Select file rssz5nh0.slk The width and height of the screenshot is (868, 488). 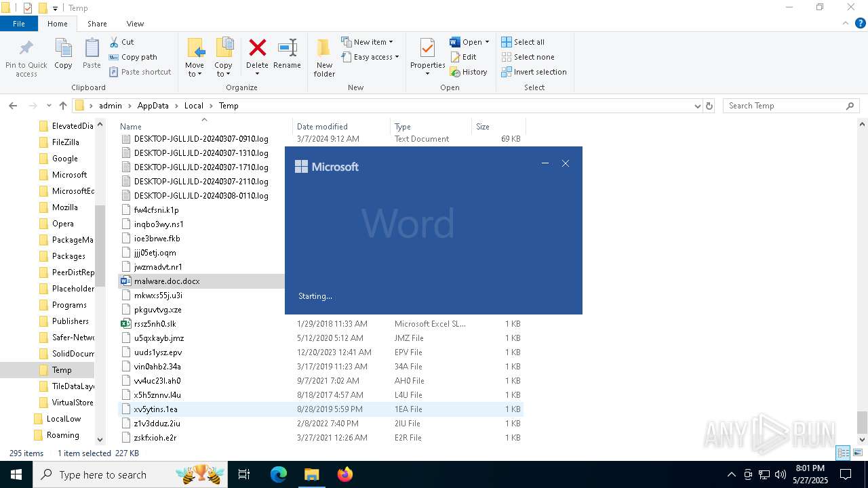pos(155,324)
